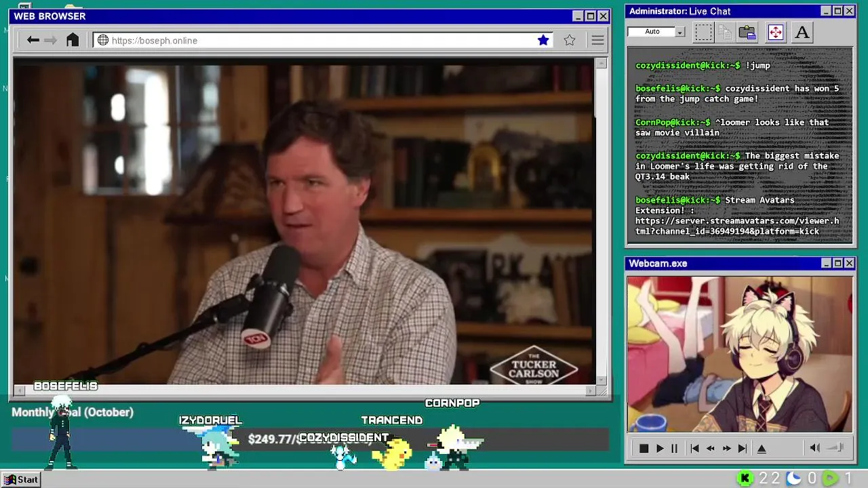Select the dashed marquee tool in Live Chat

tap(703, 32)
